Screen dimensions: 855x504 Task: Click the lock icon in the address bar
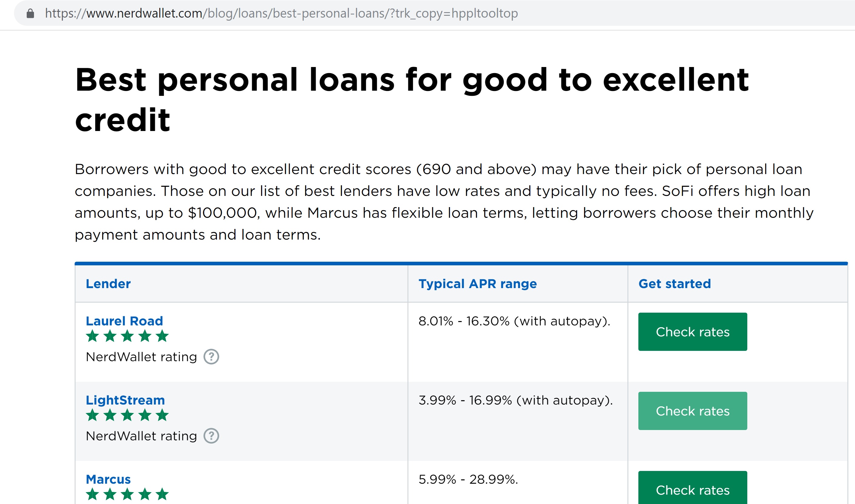pyautogui.click(x=30, y=14)
